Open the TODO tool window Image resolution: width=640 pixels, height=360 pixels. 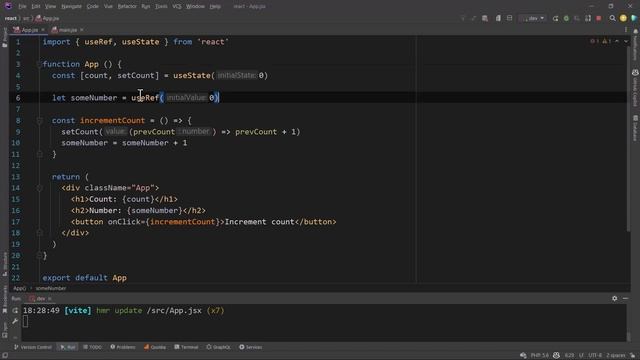pyautogui.click(x=92, y=347)
